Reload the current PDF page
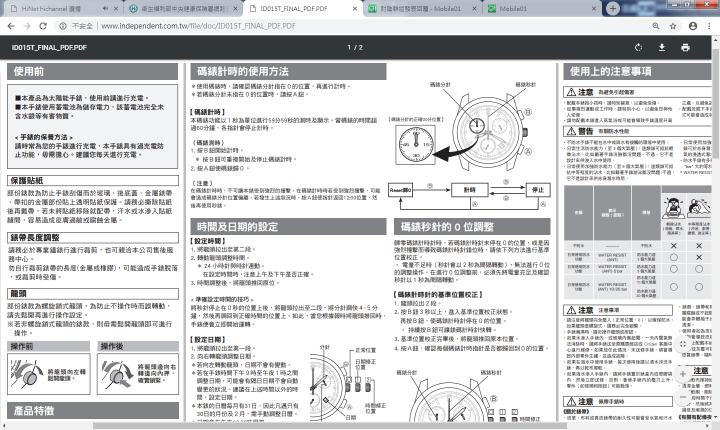Screen dimensions: 720x430 [x=43, y=26]
